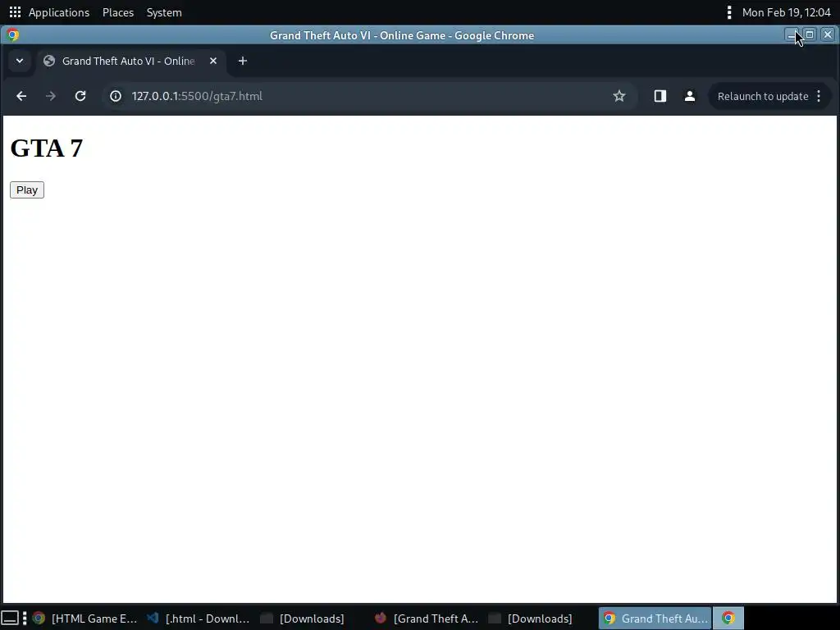Image resolution: width=840 pixels, height=630 pixels.
Task: View site information icon in address bar
Action: click(116, 96)
